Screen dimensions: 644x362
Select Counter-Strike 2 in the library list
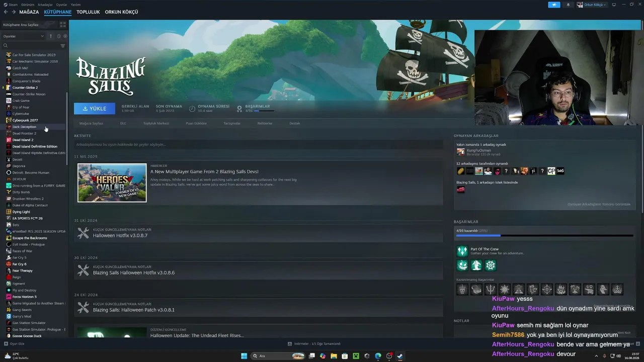[25, 87]
